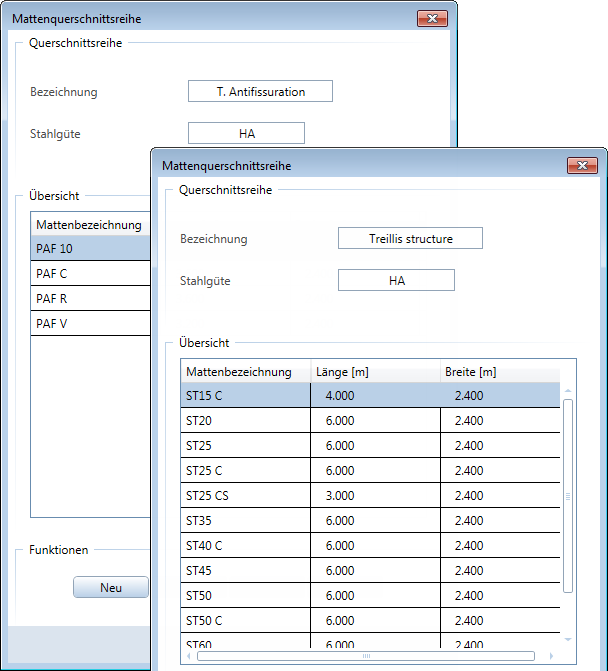
Task: Click the down arrow of the table's vertical scrollbar
Action: pos(568,639)
